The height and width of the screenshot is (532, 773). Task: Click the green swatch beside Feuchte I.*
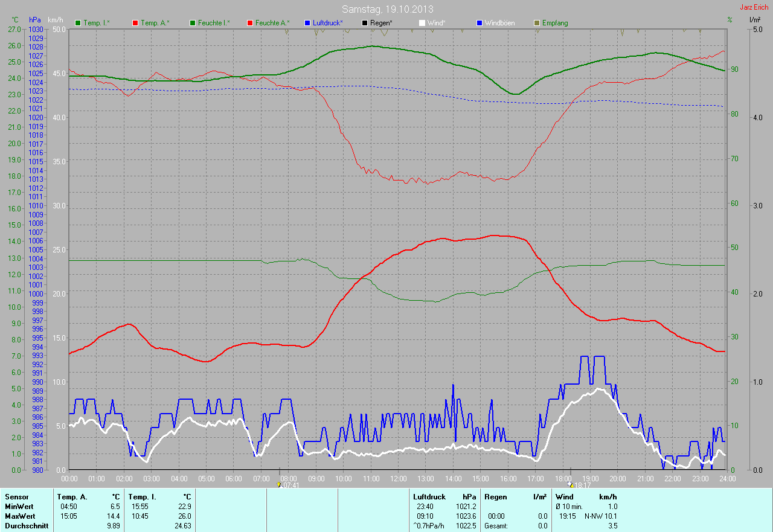193,23
